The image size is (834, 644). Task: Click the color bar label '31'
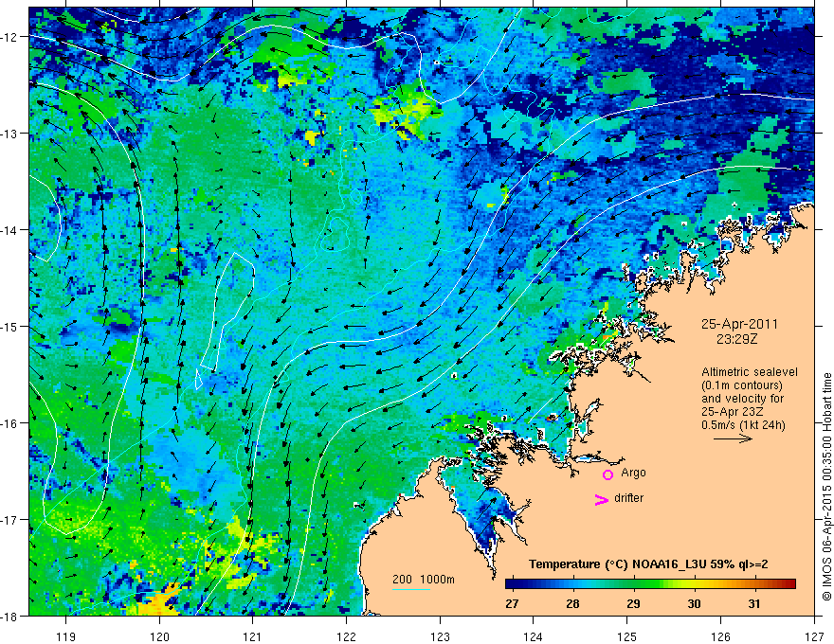click(x=754, y=603)
